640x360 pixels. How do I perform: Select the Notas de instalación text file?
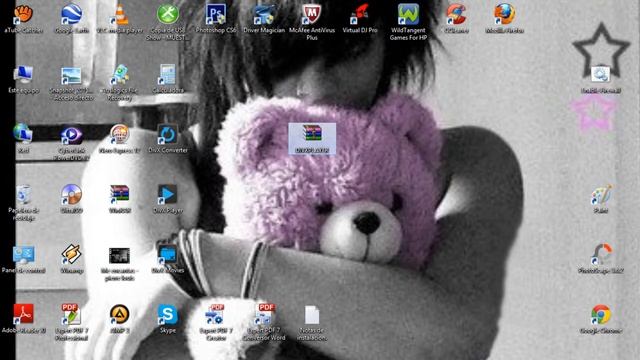312,315
